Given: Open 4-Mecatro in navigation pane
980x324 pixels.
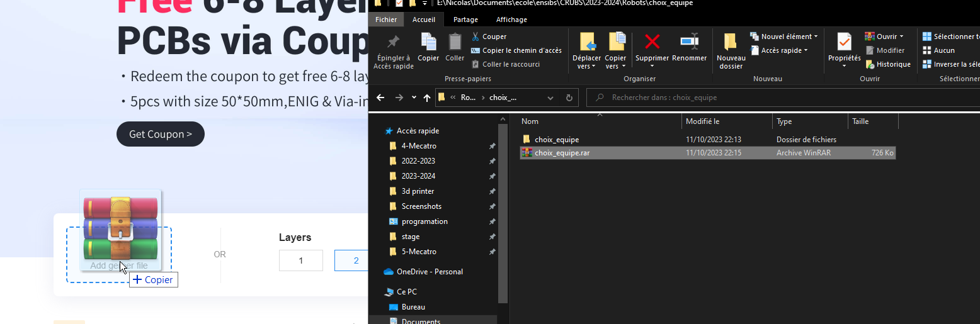Looking at the screenshot, I should [x=419, y=146].
